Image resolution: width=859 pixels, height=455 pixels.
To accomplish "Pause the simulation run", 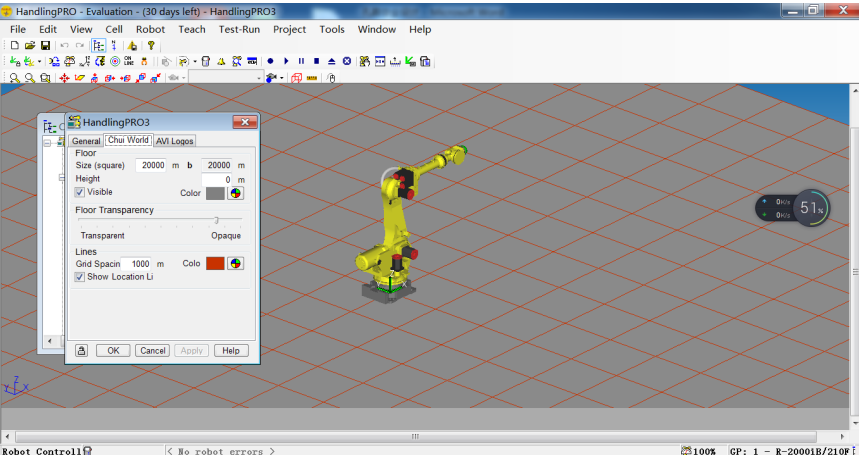I will [x=301, y=61].
